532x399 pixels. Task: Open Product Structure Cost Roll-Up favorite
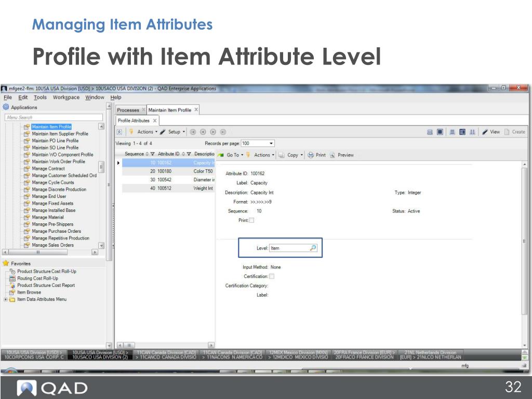tap(46, 271)
